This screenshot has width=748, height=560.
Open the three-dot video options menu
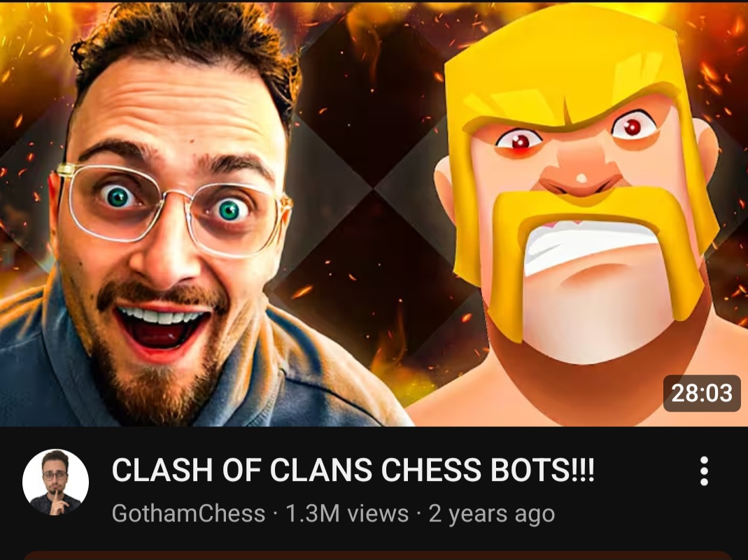pos(704,471)
